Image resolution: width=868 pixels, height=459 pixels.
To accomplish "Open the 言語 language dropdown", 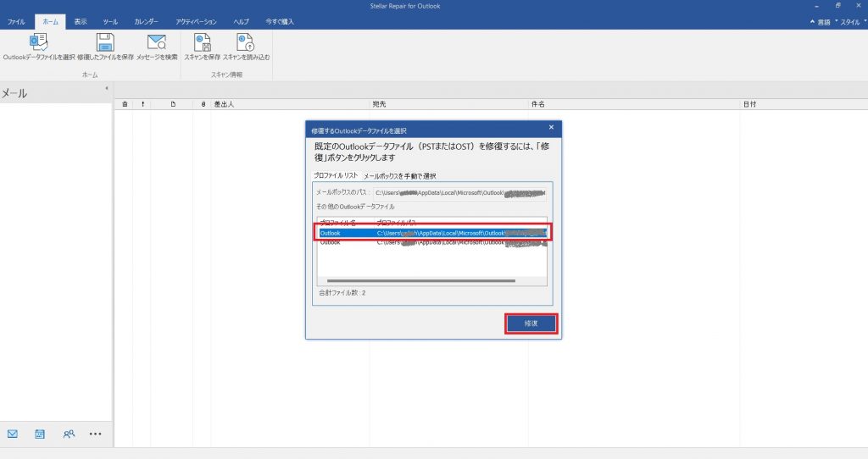I will coord(826,22).
